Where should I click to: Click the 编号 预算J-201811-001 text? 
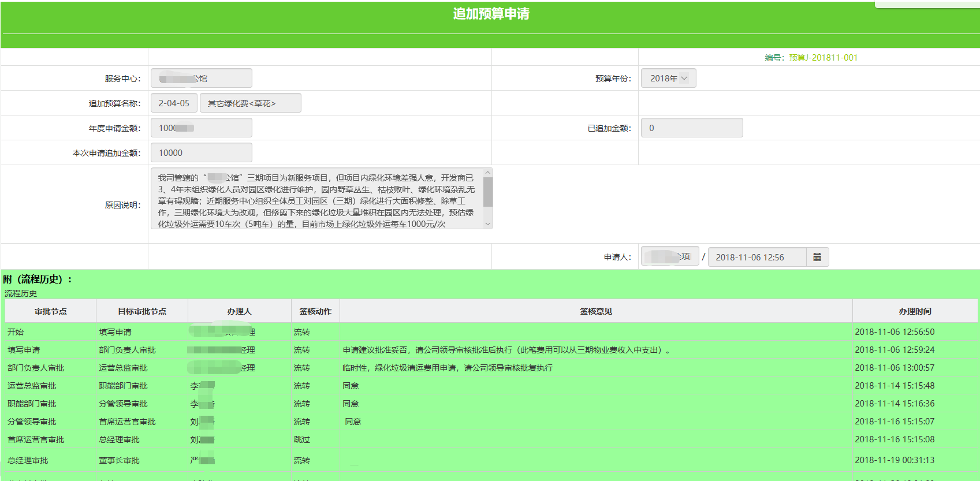tap(811, 58)
